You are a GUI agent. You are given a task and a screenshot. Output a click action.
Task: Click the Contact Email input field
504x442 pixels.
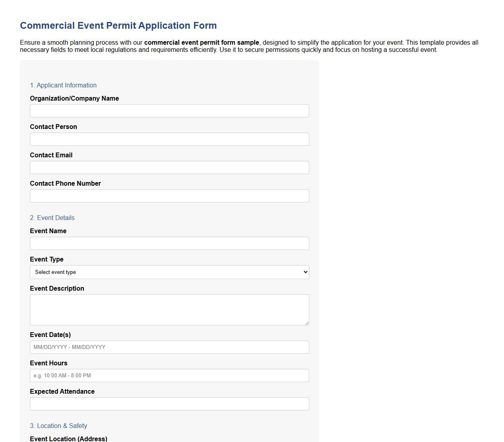click(x=169, y=167)
